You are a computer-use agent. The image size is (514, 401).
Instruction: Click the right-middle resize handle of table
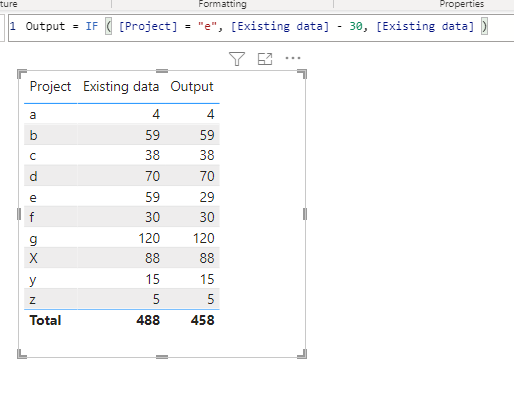pos(305,214)
